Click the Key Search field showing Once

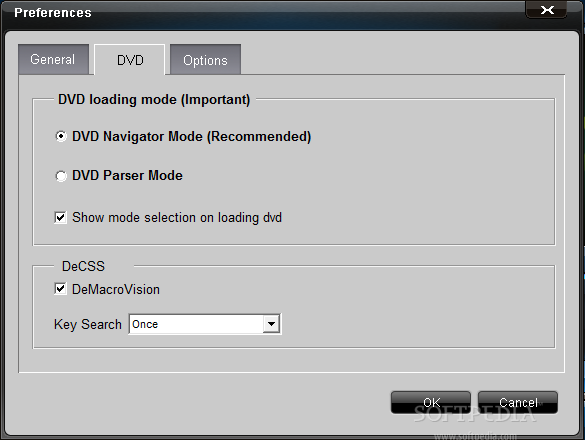pyautogui.click(x=205, y=324)
